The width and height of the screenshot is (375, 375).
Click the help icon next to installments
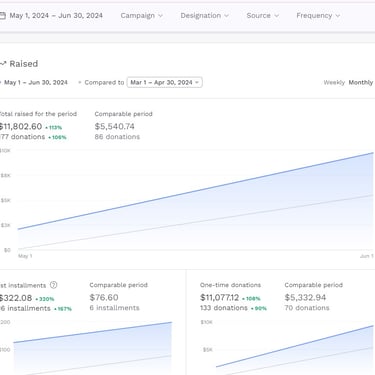coord(53,285)
